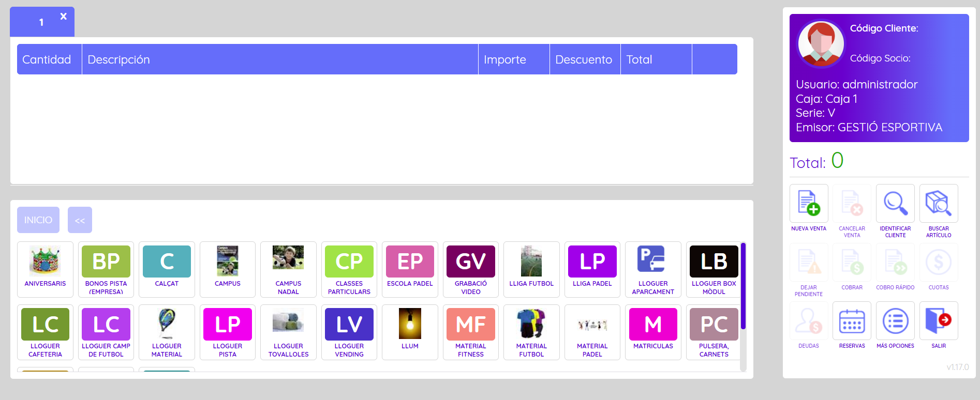Select the Matriculas category
Screen dimensions: 980x400
pyautogui.click(x=653, y=332)
